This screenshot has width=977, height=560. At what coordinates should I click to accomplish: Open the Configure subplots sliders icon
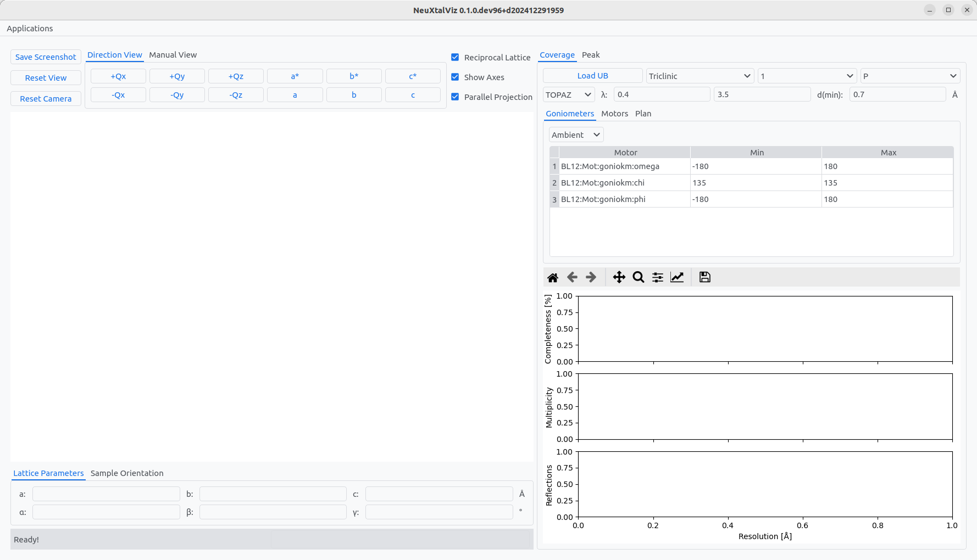tap(657, 277)
